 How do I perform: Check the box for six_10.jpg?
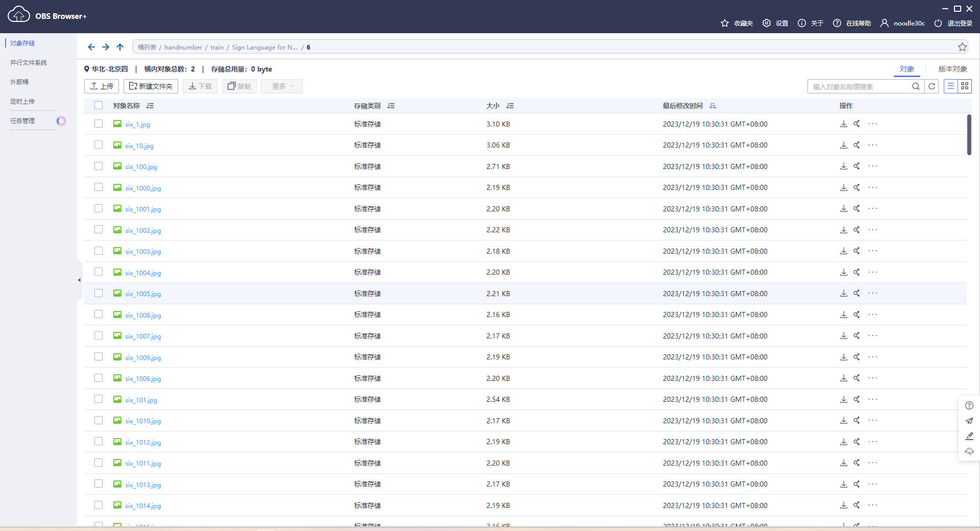pyautogui.click(x=99, y=145)
